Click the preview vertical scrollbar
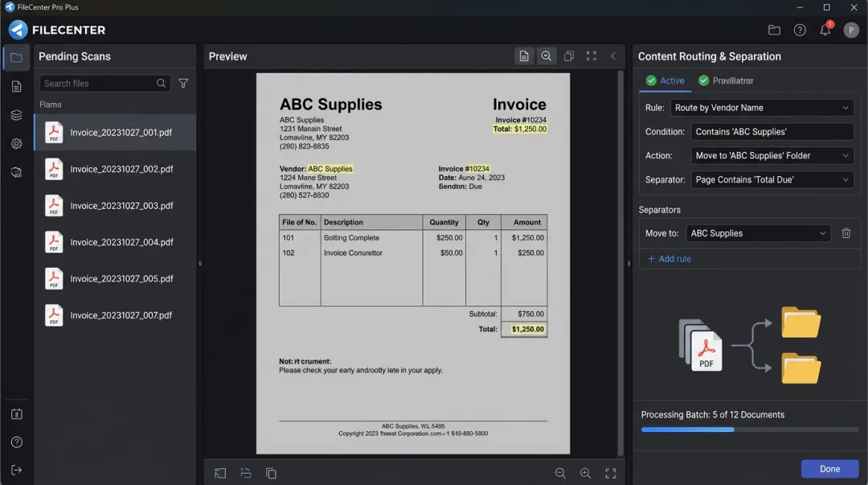 tap(620, 263)
